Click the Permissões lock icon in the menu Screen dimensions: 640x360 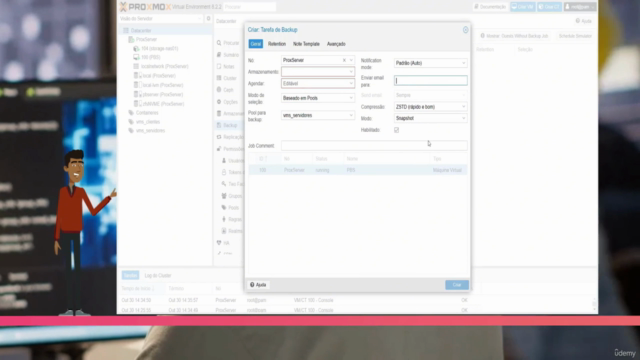[219, 149]
